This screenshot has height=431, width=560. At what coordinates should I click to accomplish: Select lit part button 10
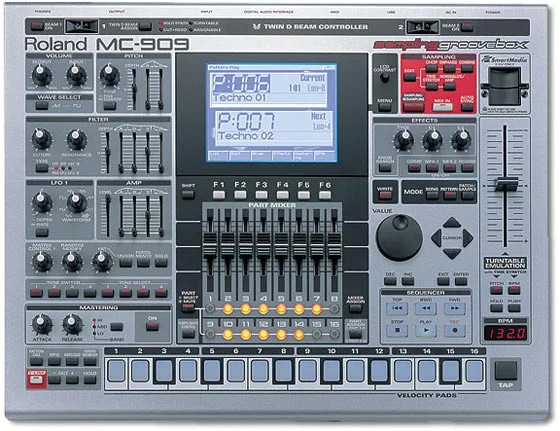tap(228, 335)
